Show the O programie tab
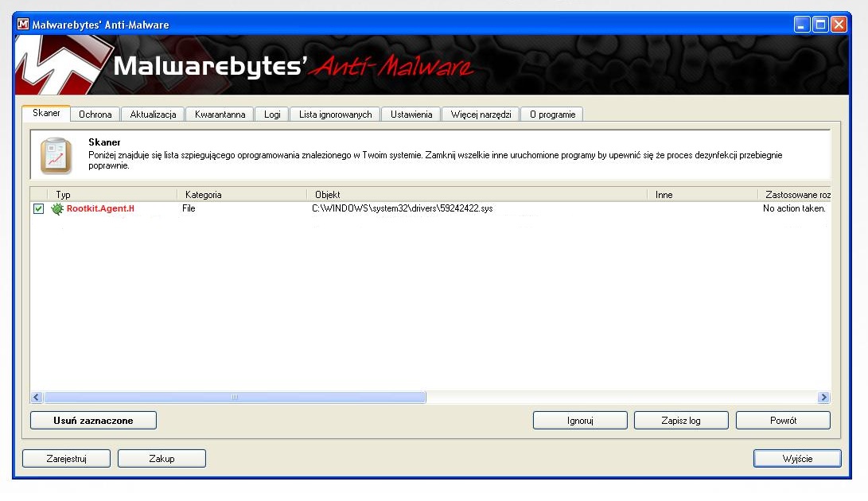The height and width of the screenshot is (501, 868). point(552,114)
